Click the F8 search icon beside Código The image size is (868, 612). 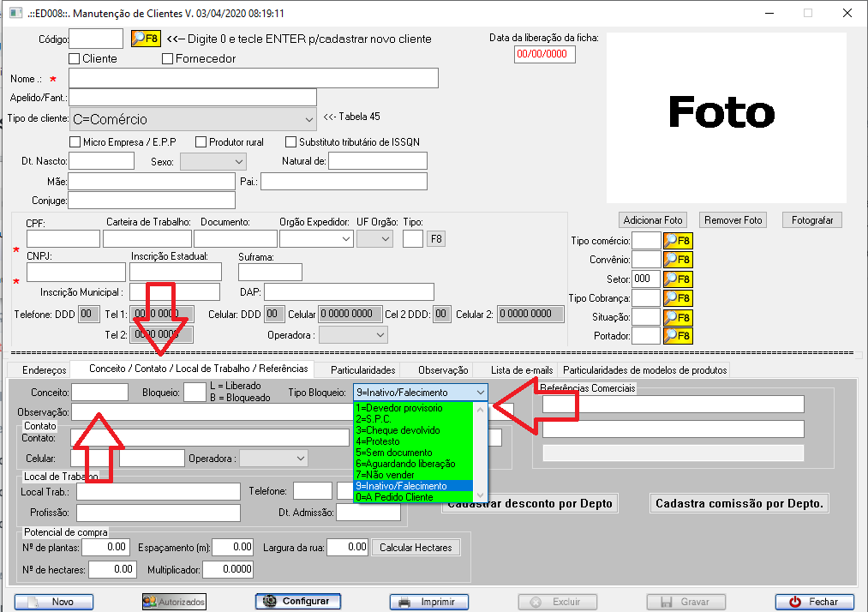click(x=145, y=39)
